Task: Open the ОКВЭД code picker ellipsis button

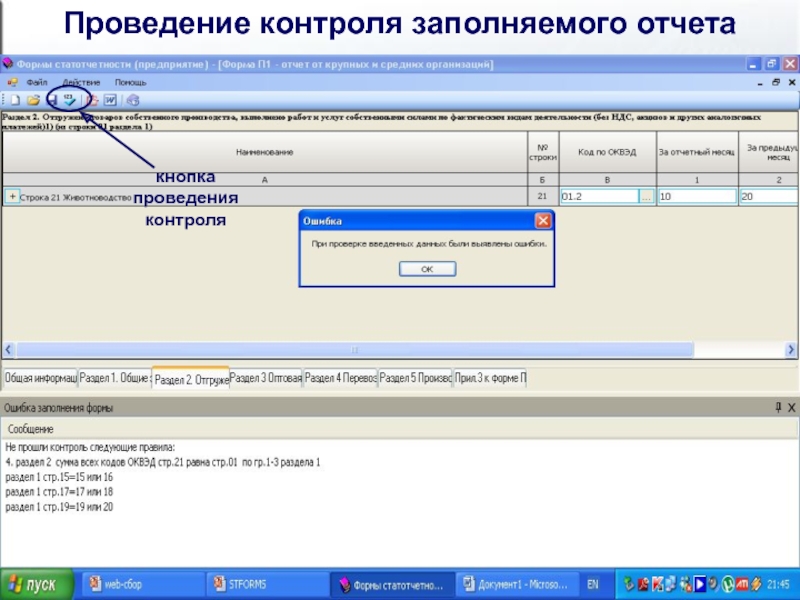Action: point(646,196)
